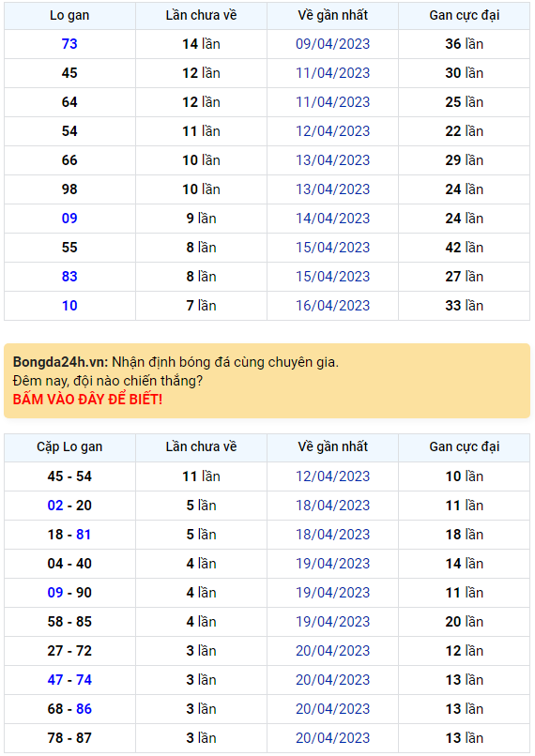The width and height of the screenshot is (535, 756).
Task: Select the pair 78 - 87
Action: [69, 738]
